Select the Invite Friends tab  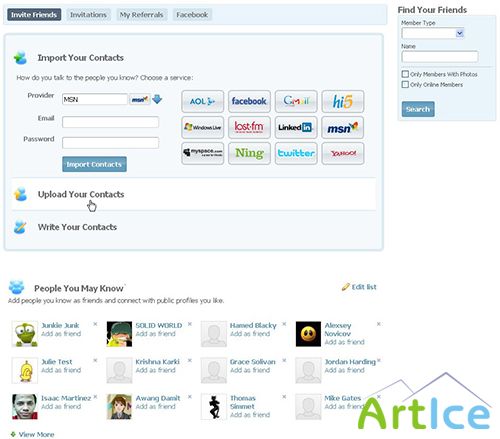(x=34, y=15)
